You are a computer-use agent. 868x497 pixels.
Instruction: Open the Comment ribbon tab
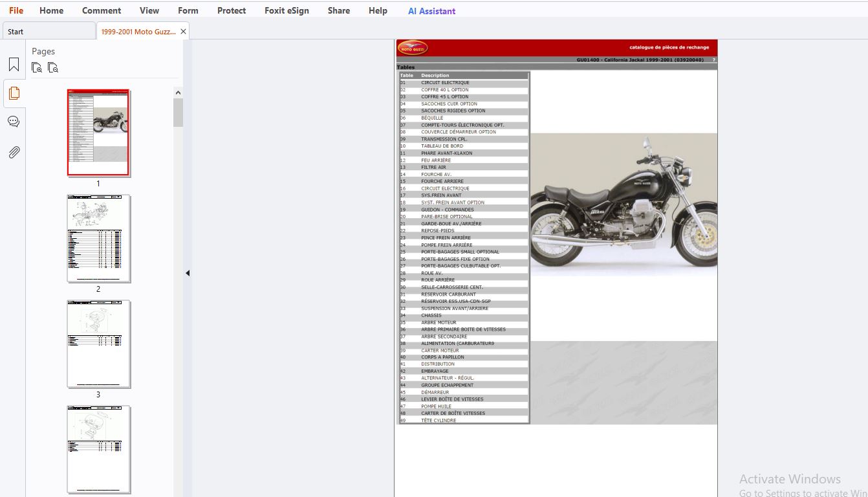point(102,10)
